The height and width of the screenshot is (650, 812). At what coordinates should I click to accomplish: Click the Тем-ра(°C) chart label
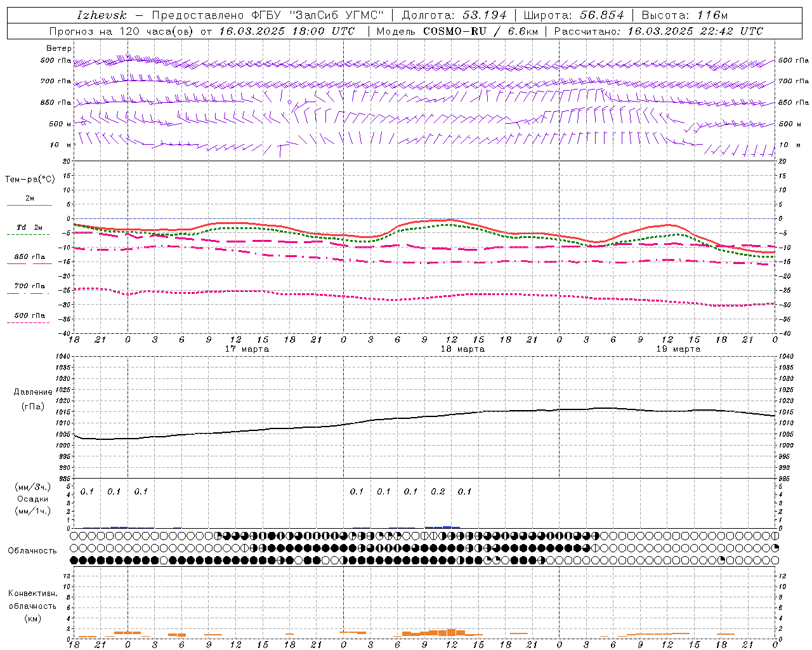click(30, 180)
